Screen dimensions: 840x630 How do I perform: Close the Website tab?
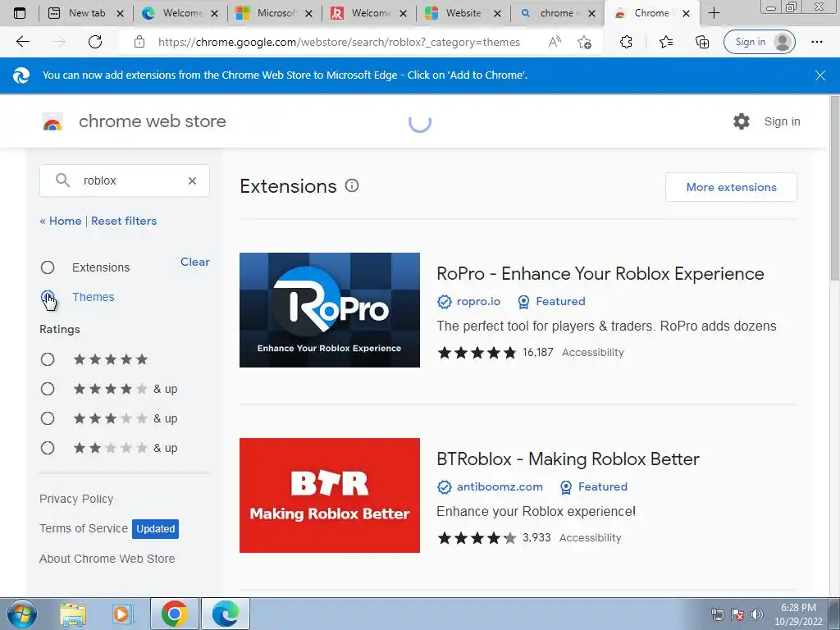coord(498,14)
